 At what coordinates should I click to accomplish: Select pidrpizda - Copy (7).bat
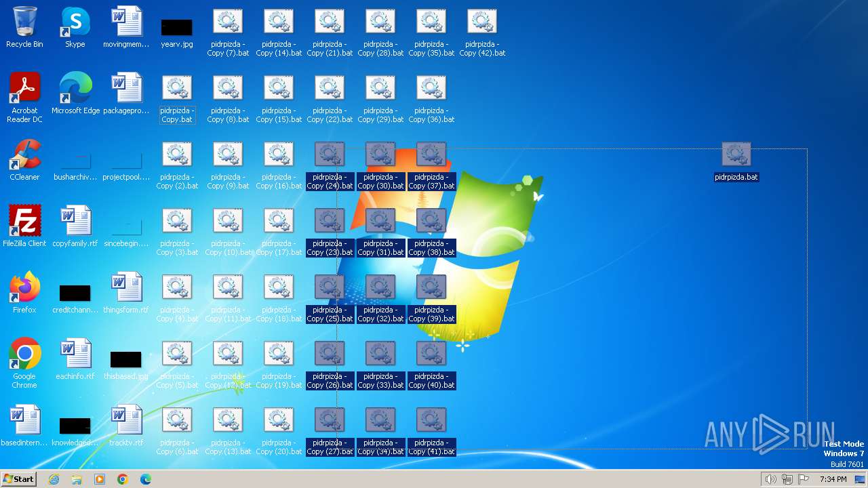(228, 32)
